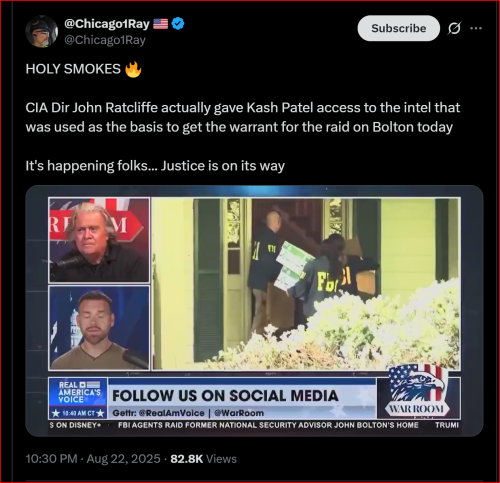Viewport: 500px width, 483px height.
Task: Click the Subscribe button
Action: coord(399,28)
